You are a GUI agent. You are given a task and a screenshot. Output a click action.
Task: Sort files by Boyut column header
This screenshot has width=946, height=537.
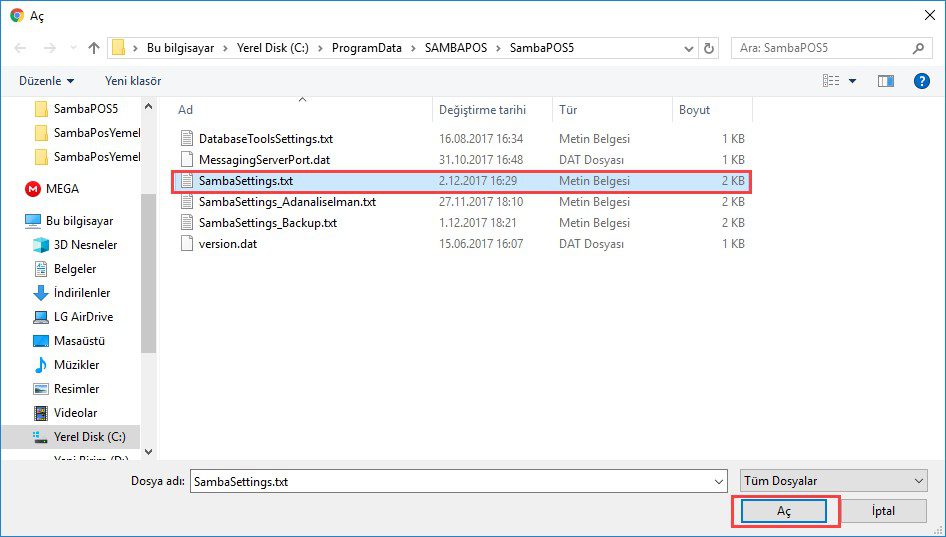[695, 110]
